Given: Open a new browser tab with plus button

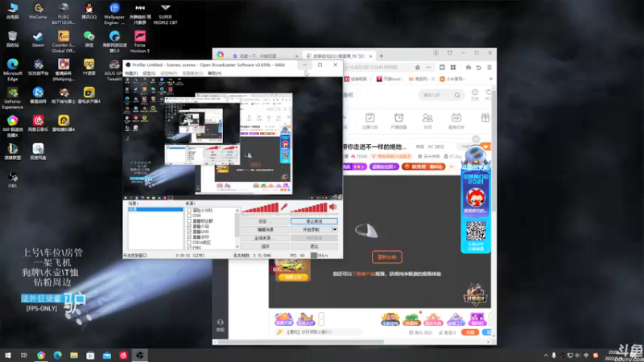Looking at the screenshot, I should coord(381,56).
